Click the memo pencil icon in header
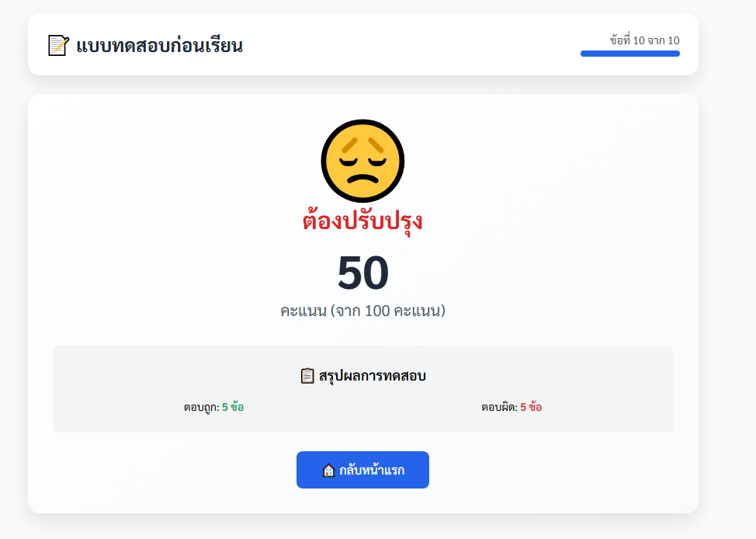 click(x=59, y=45)
